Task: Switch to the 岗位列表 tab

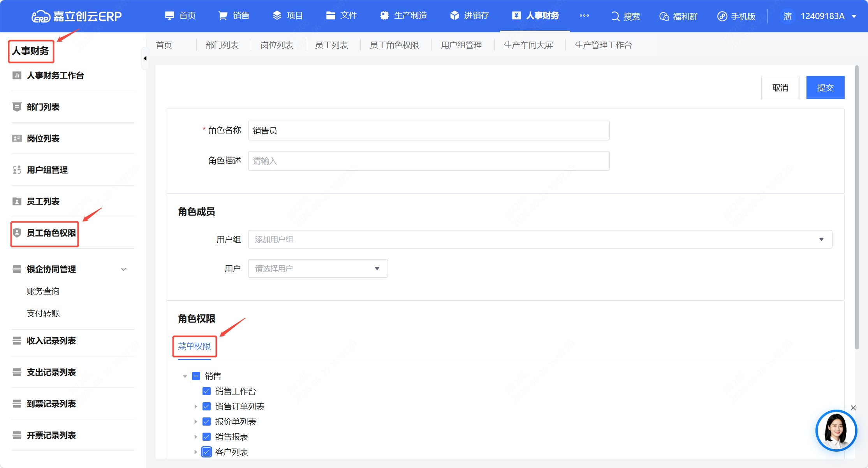Action: [277, 45]
